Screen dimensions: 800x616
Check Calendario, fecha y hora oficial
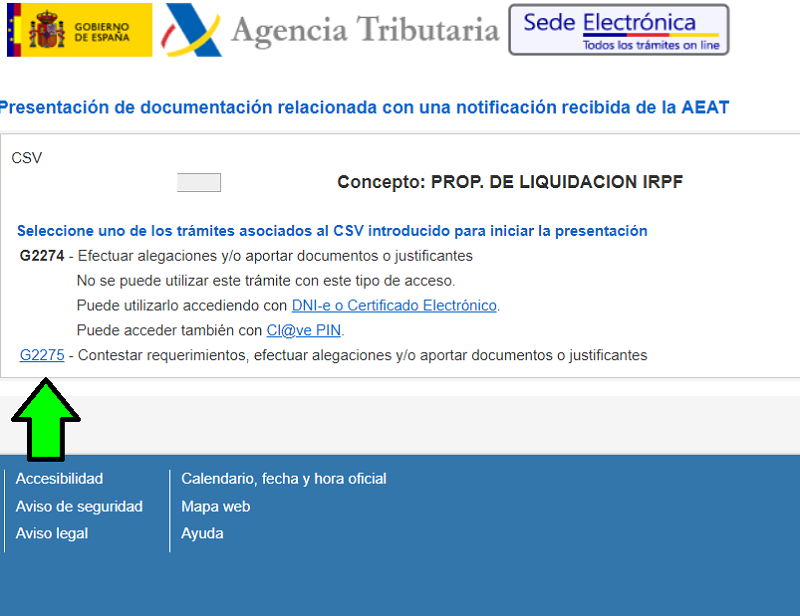[x=283, y=478]
